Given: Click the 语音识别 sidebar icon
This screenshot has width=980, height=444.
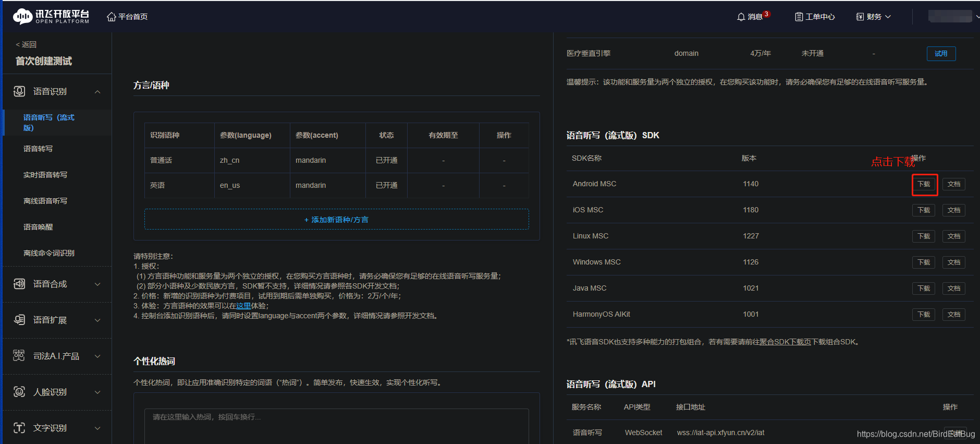Looking at the screenshot, I should coord(19,91).
